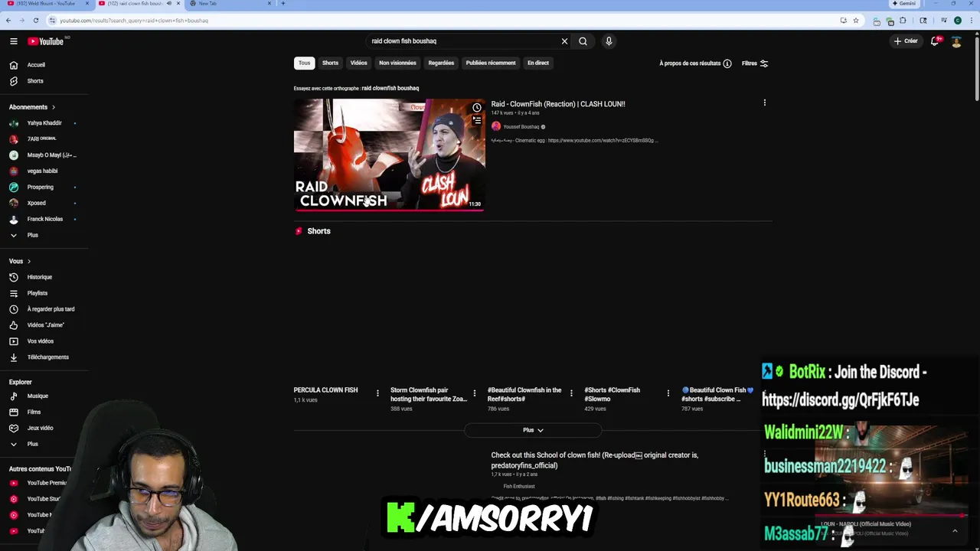Screen dimensions: 980x551
Task: Show more Shorts with the Plus button
Action: pos(533,430)
